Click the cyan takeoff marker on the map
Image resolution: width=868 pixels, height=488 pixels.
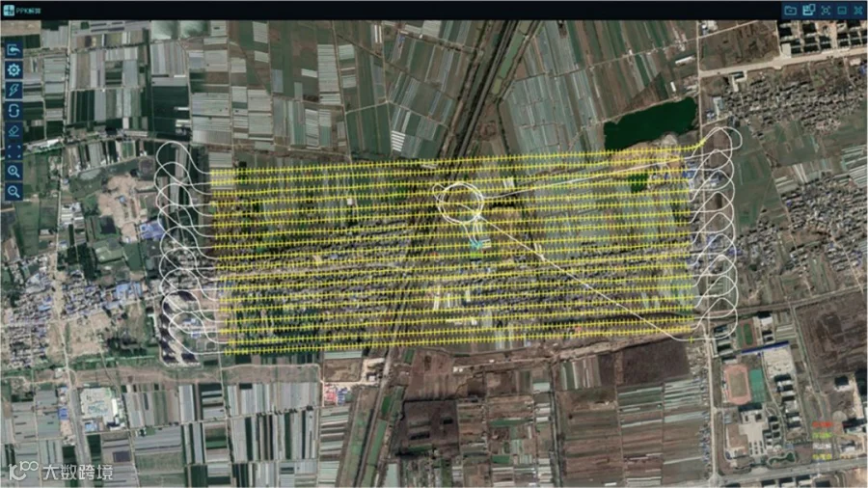[476, 243]
